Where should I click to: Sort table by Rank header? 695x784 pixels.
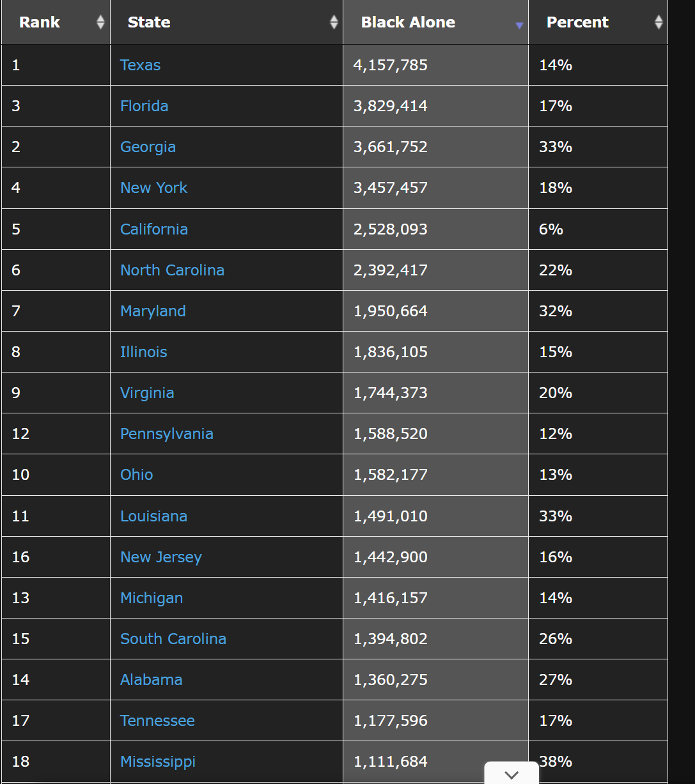tap(40, 22)
